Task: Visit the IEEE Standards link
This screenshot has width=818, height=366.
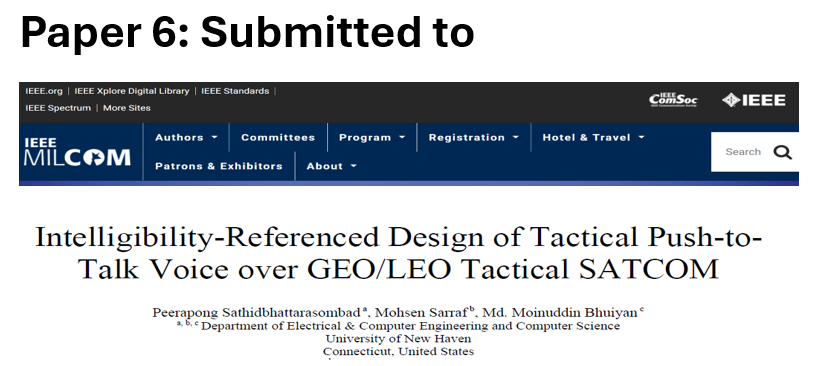Action: [x=235, y=91]
